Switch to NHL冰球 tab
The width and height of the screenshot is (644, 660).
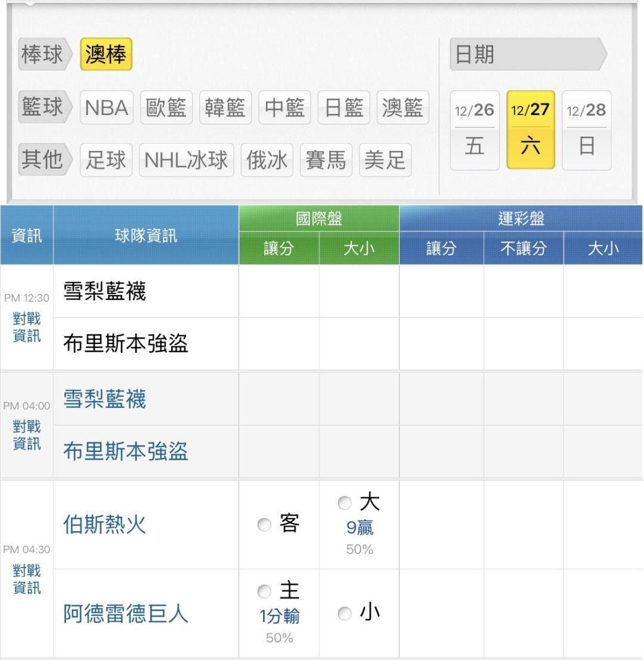187,160
